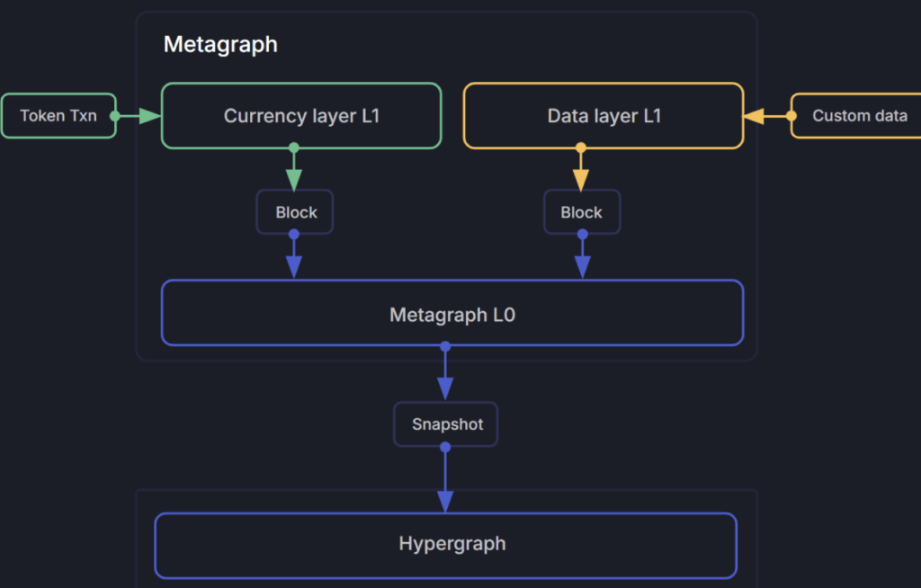This screenshot has width=921, height=588.
Task: Select the Data layer L1 box
Action: [604, 116]
